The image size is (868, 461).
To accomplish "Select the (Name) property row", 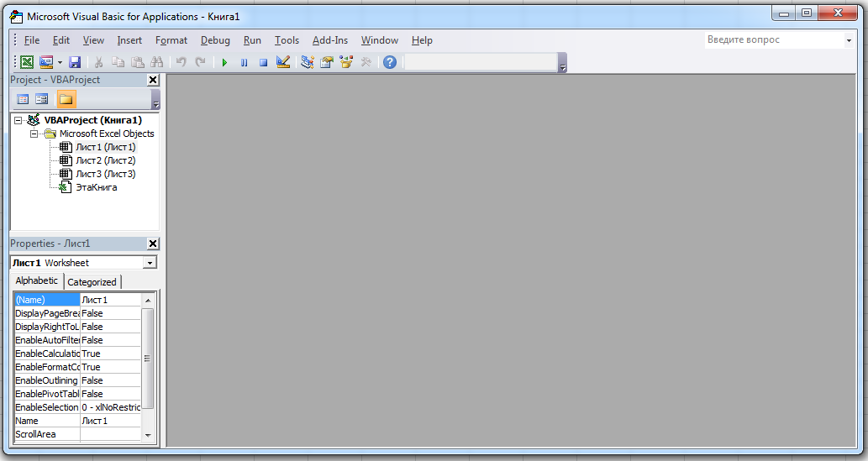I will tap(77, 300).
